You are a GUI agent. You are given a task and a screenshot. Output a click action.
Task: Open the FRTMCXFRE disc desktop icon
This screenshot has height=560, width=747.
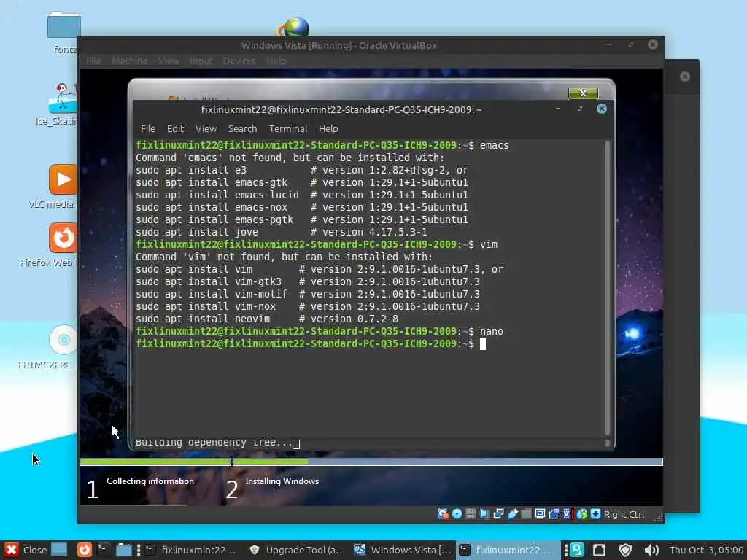63,340
